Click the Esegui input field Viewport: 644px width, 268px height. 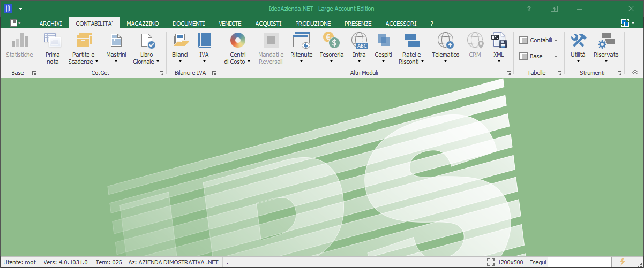tap(580, 262)
